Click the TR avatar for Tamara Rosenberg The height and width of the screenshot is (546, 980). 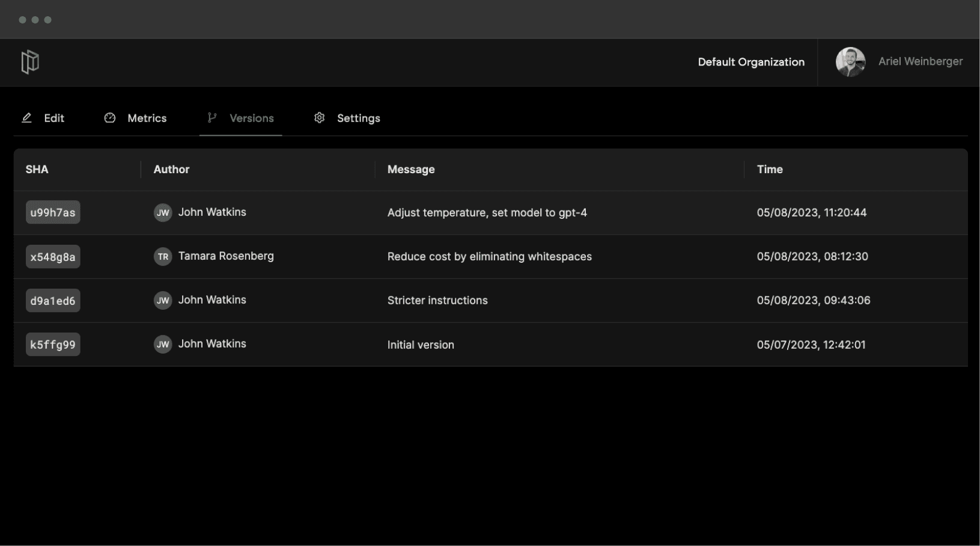tap(163, 257)
